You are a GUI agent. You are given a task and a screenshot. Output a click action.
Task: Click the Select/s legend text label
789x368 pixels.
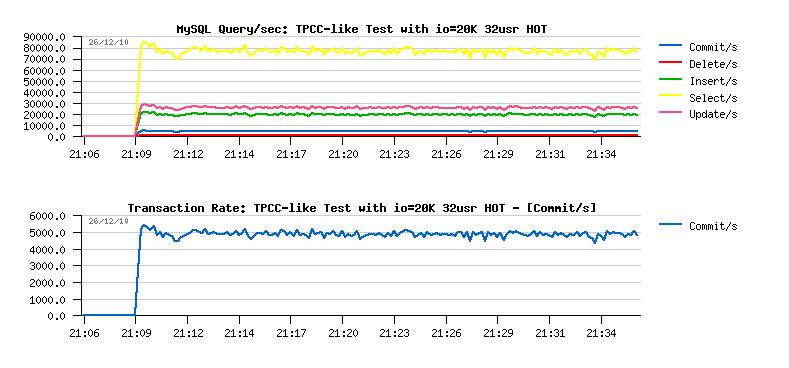pos(713,98)
